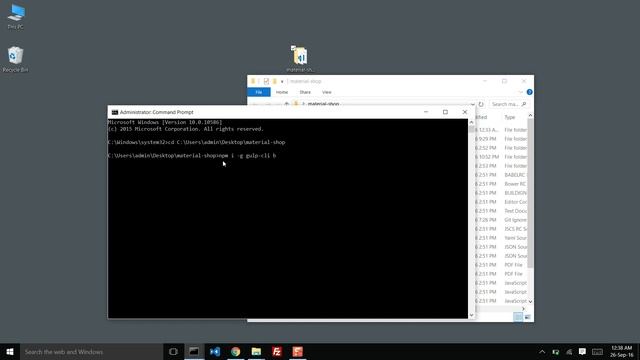Click the Explorer Help question-mark icon
Screen dimensions: 640x360
pyautogui.click(x=529, y=92)
